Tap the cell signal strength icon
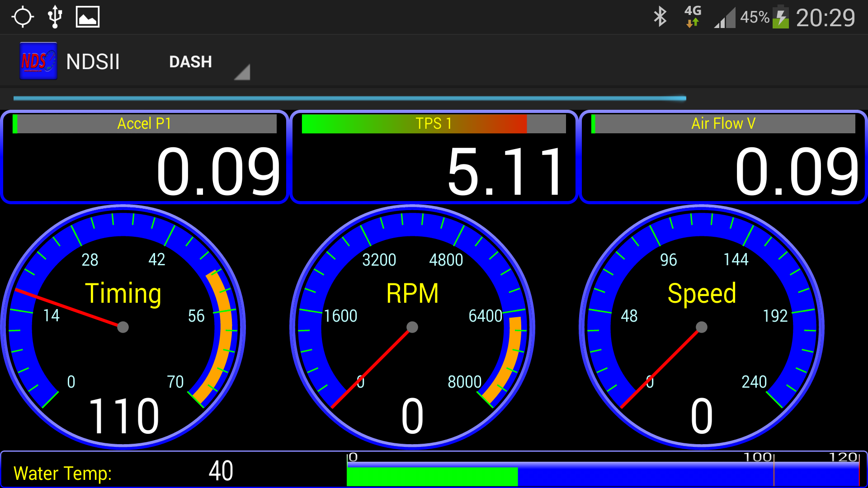868x488 pixels. 725,19
